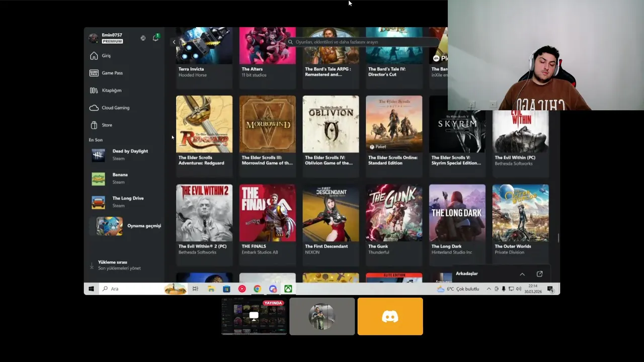Click the game list scrollbar thumb

pyautogui.click(x=558, y=238)
